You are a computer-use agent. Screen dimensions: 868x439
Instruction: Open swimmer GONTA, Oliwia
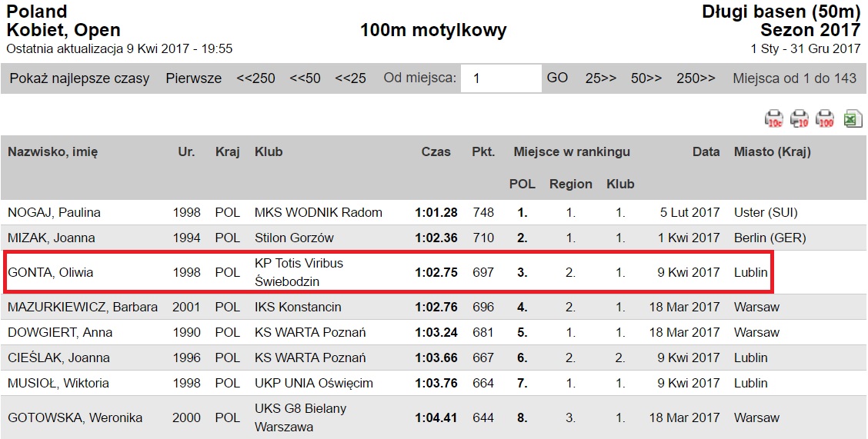click(x=50, y=273)
